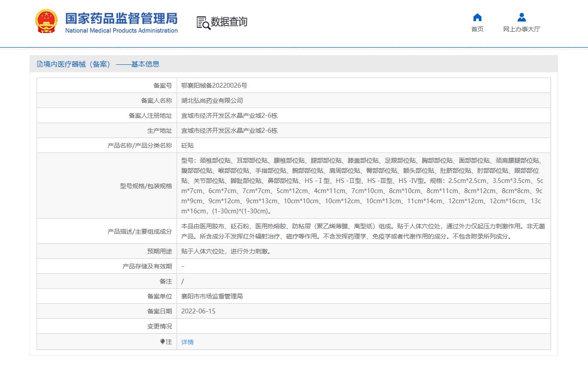Click the company name 湖北弘尚药业有限公司

(x=212, y=101)
